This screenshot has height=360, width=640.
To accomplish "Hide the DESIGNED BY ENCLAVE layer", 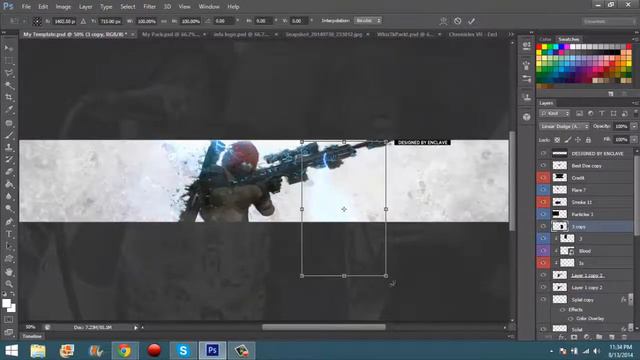I will pos(543,153).
